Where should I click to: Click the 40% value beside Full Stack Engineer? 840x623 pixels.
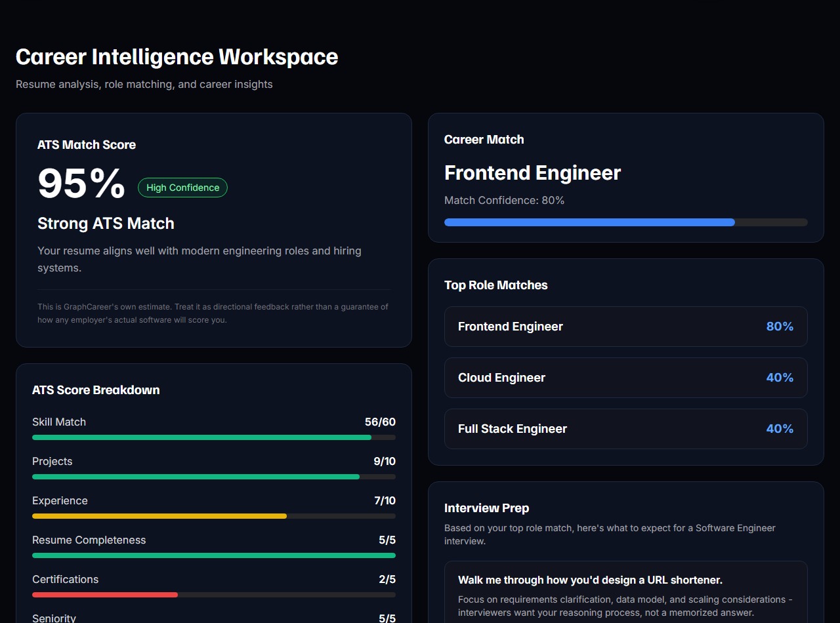[780, 429]
